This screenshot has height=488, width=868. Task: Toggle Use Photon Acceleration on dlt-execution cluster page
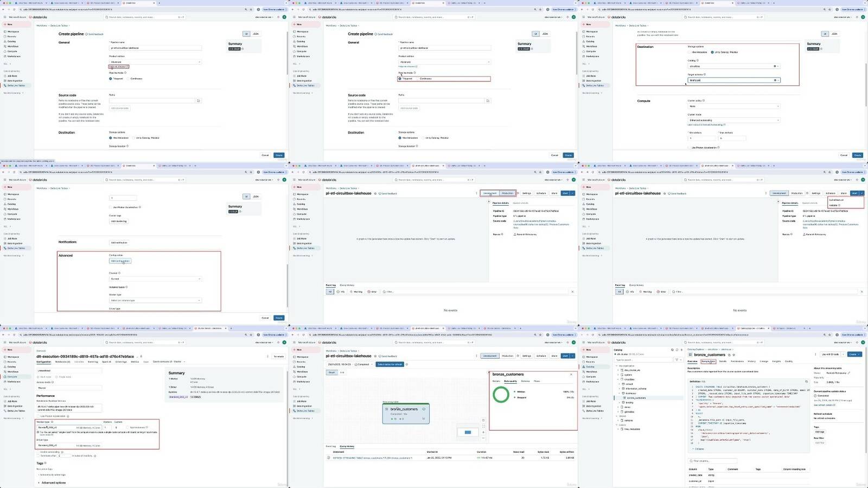coord(39,416)
